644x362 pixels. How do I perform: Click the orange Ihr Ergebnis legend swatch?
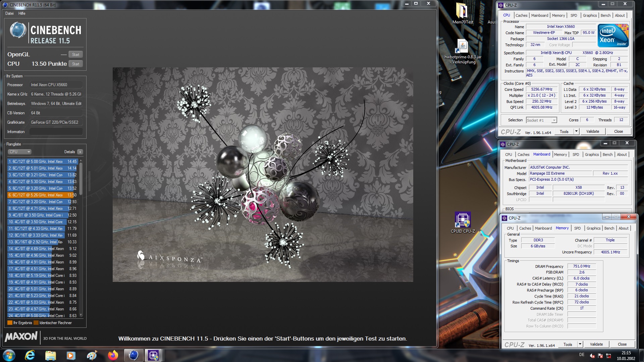pos(10,323)
